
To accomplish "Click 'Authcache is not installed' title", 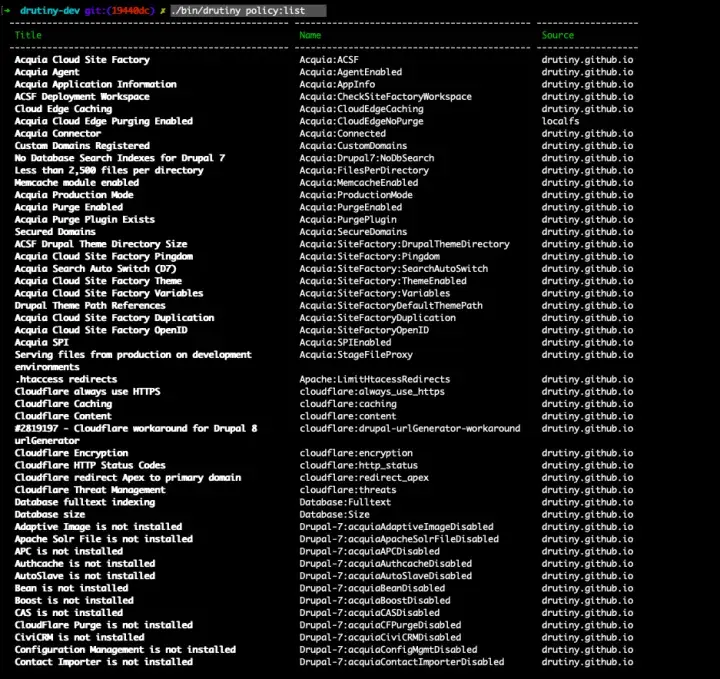I will [85, 564].
